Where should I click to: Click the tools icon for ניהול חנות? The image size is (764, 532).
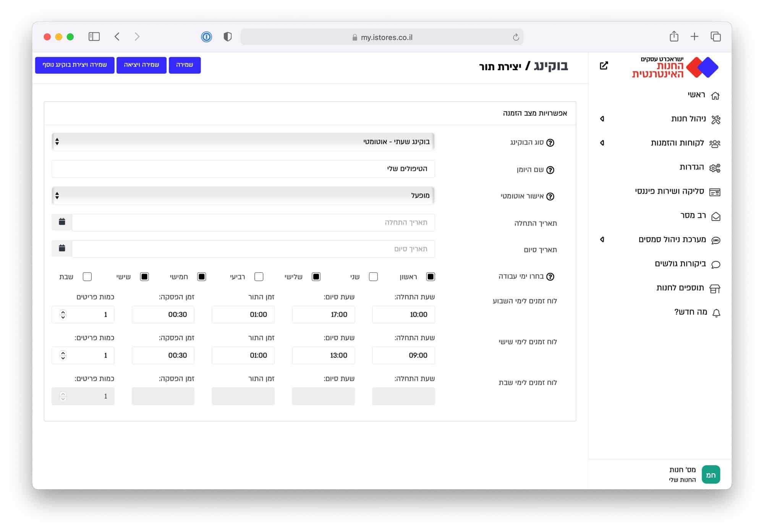tap(715, 120)
